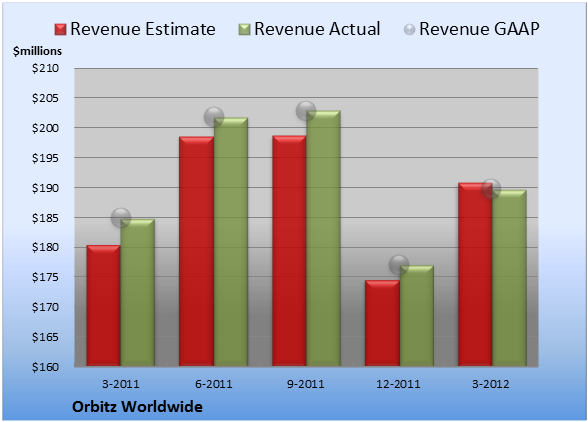Click the '$175' y-axis value
The height and width of the screenshot is (422, 588).
click(x=45, y=277)
